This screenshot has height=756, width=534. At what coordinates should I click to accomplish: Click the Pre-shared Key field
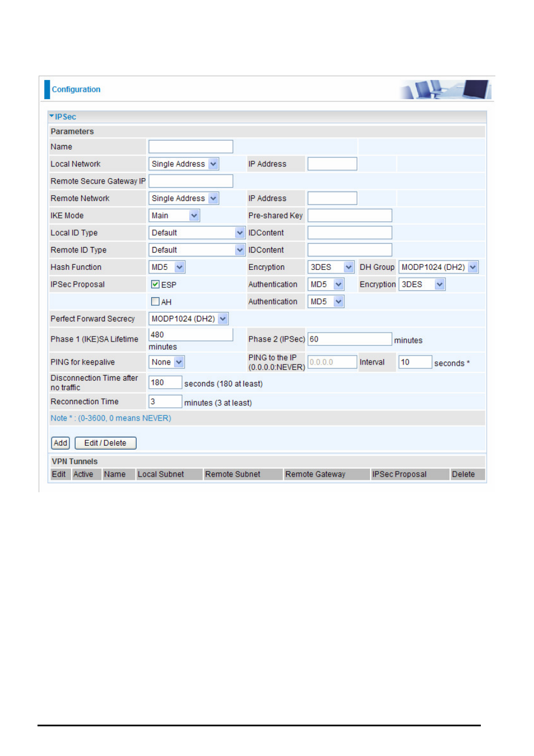coord(350,216)
